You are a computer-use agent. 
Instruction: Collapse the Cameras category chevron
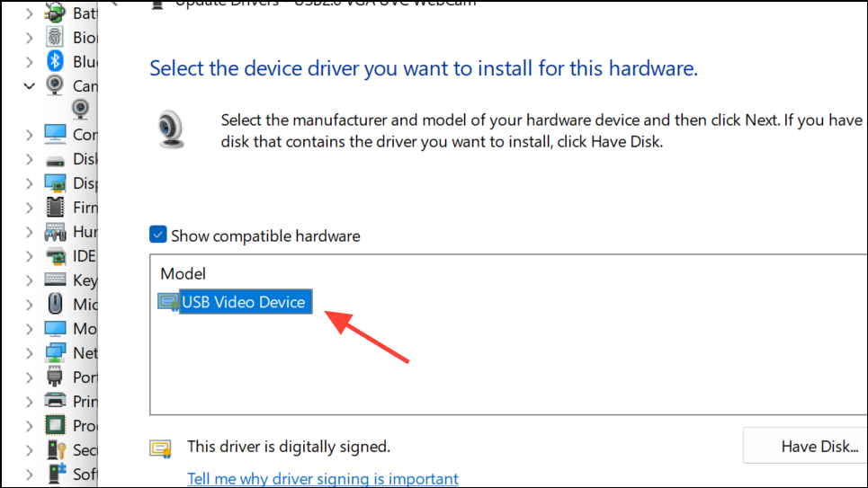click(30, 86)
